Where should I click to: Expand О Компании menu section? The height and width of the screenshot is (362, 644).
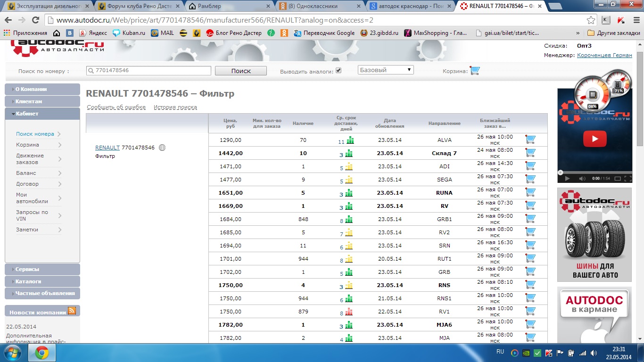(42, 89)
